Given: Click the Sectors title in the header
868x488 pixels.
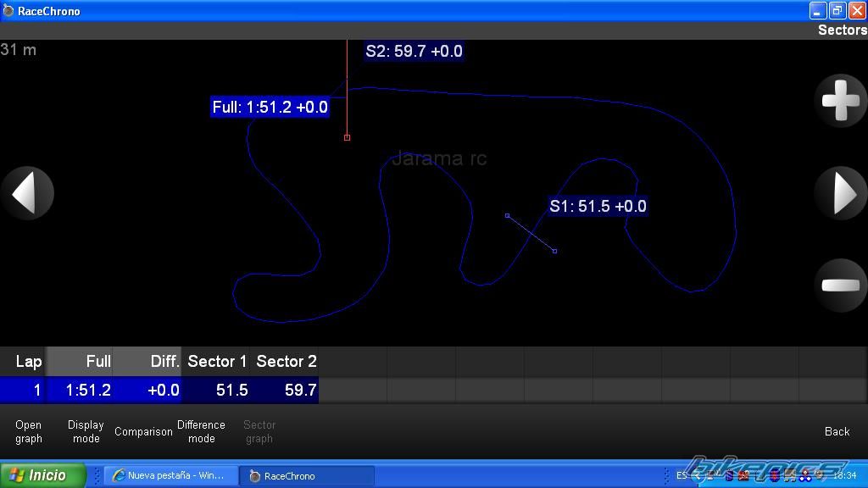Looking at the screenshot, I should pyautogui.click(x=842, y=30).
